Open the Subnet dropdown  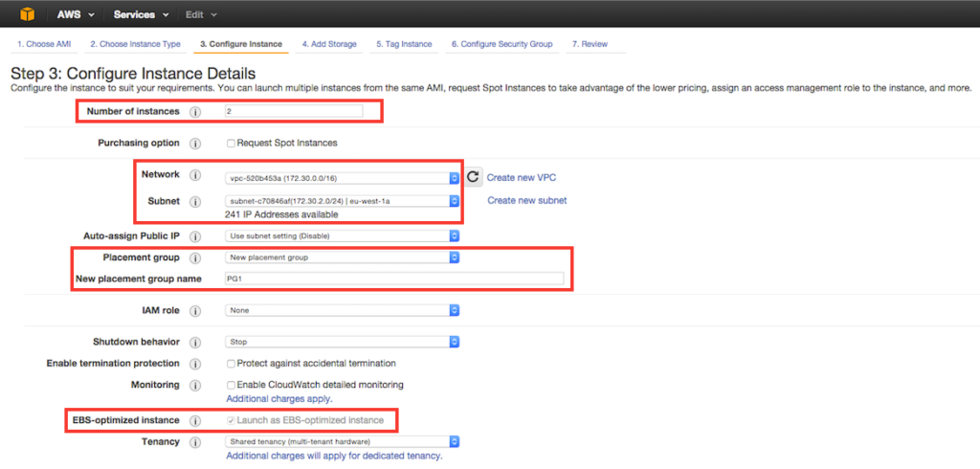343,201
